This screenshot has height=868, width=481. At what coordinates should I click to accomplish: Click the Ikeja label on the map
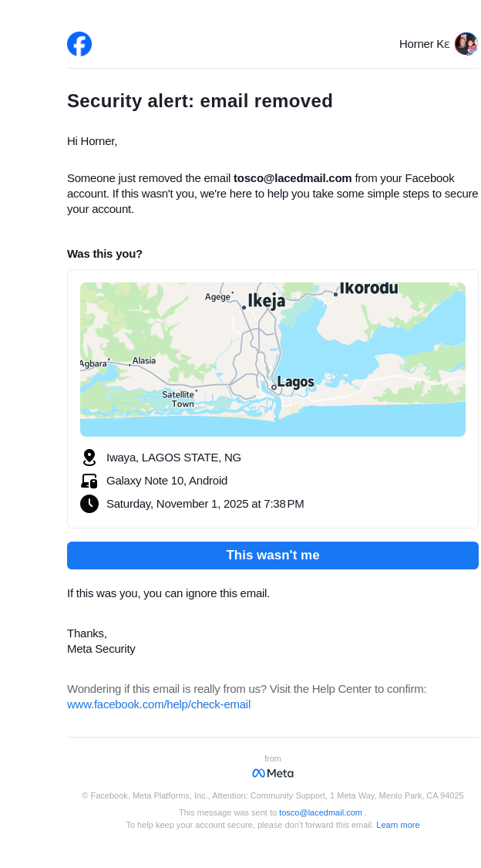(266, 301)
